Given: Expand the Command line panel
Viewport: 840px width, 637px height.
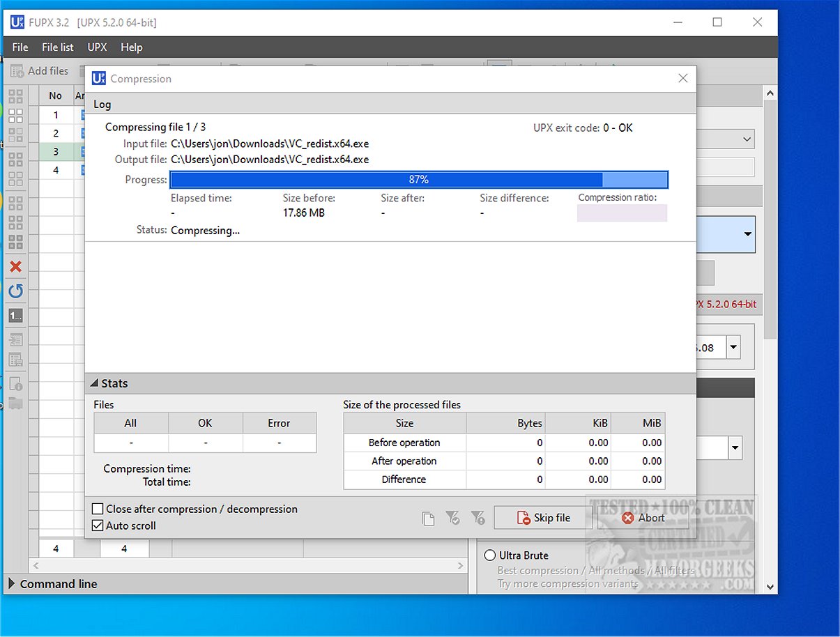Looking at the screenshot, I should [12, 584].
